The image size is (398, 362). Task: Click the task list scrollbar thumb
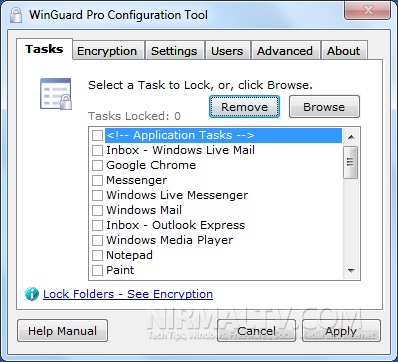(351, 162)
